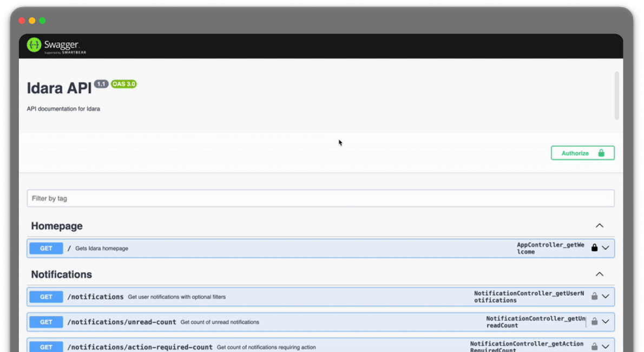Image resolution: width=644 pixels, height=352 pixels.
Task: Click 'Get user notifications with optional filters' text
Action: click(x=176, y=297)
